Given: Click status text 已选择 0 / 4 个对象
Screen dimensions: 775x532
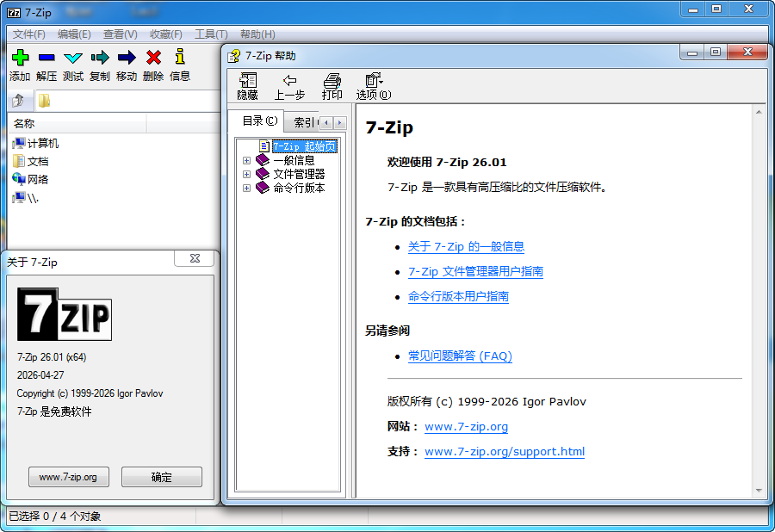Looking at the screenshot, I should 54,517.
